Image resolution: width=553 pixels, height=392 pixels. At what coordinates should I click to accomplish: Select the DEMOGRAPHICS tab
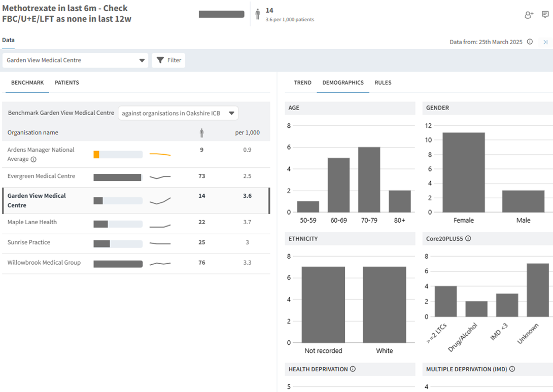343,83
